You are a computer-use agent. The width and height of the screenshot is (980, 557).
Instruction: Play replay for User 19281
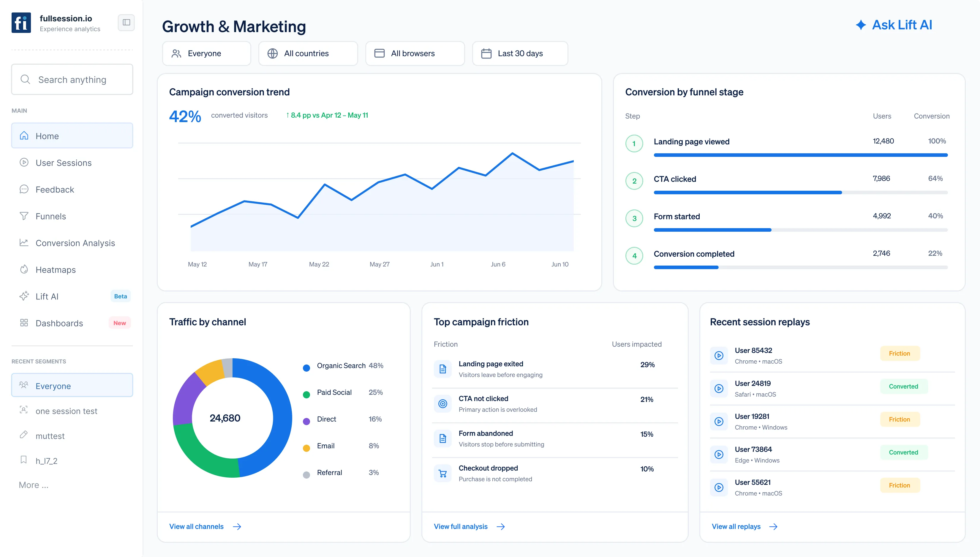[719, 421]
